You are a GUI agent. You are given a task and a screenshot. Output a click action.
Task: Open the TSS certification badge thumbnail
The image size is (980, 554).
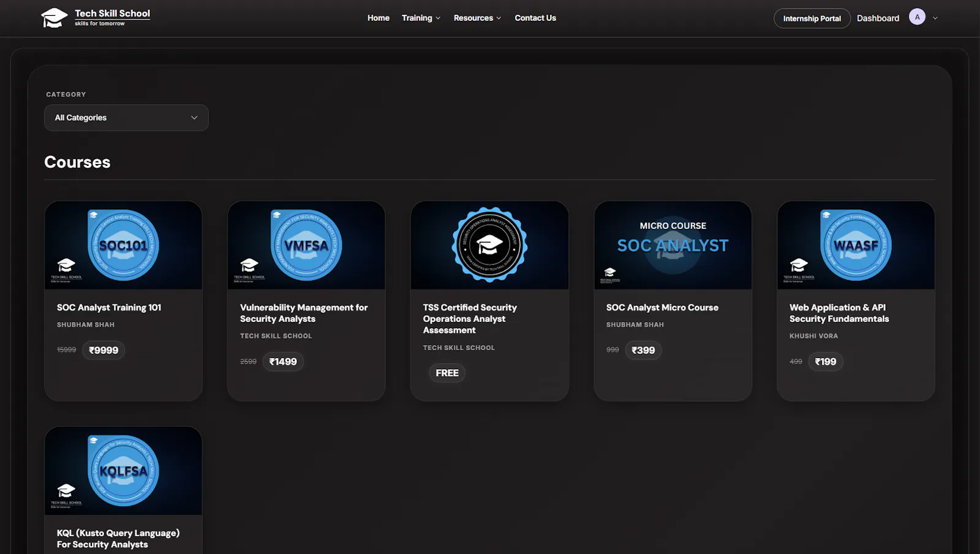tap(489, 245)
